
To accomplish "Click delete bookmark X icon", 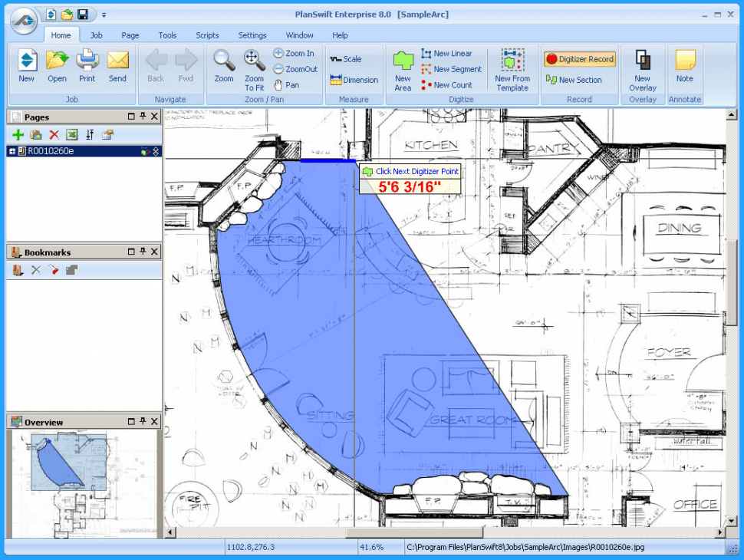I will 36,270.
